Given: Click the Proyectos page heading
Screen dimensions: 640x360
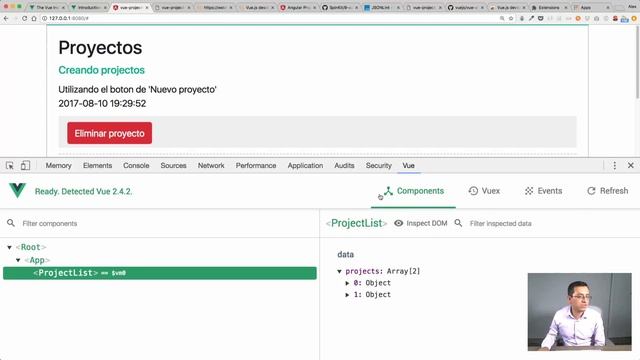Looking at the screenshot, I should [x=100, y=47].
